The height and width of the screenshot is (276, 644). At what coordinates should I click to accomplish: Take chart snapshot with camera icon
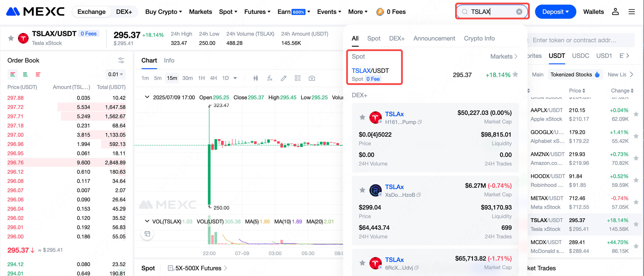tap(311, 78)
